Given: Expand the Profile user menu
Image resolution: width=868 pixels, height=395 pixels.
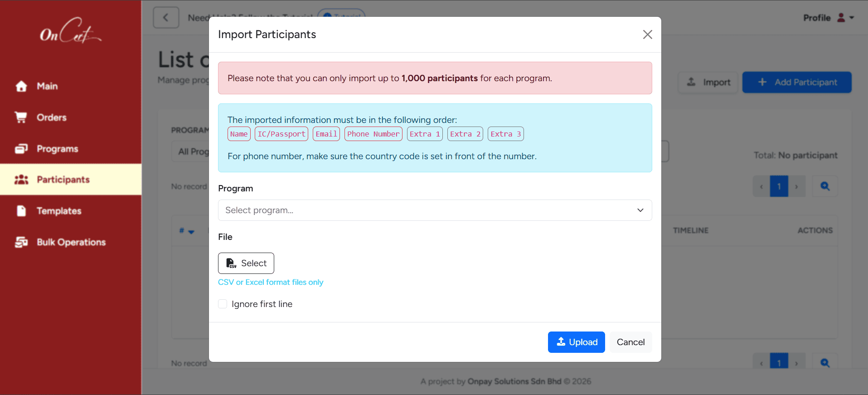Looking at the screenshot, I should (x=829, y=18).
